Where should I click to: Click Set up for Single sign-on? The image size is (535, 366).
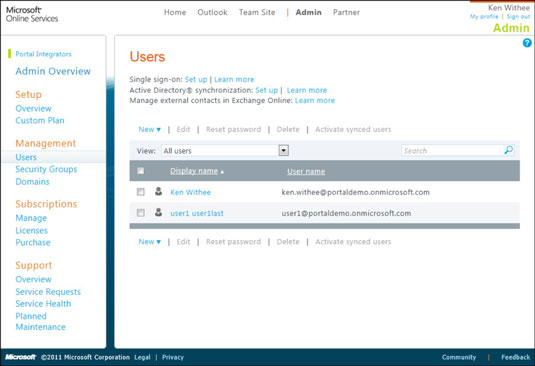(196, 79)
